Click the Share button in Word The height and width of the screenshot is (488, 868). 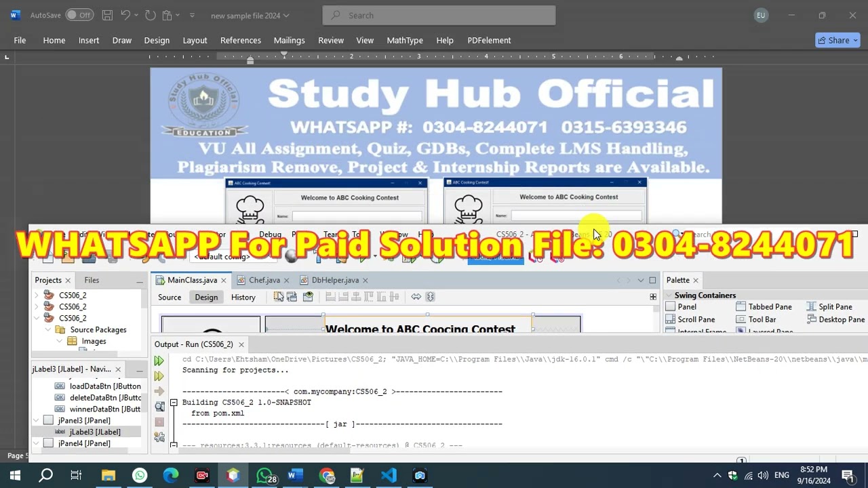point(837,40)
